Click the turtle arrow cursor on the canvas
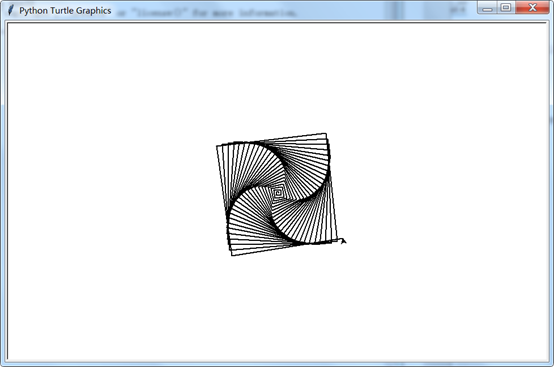554x367 pixels. 342,241
